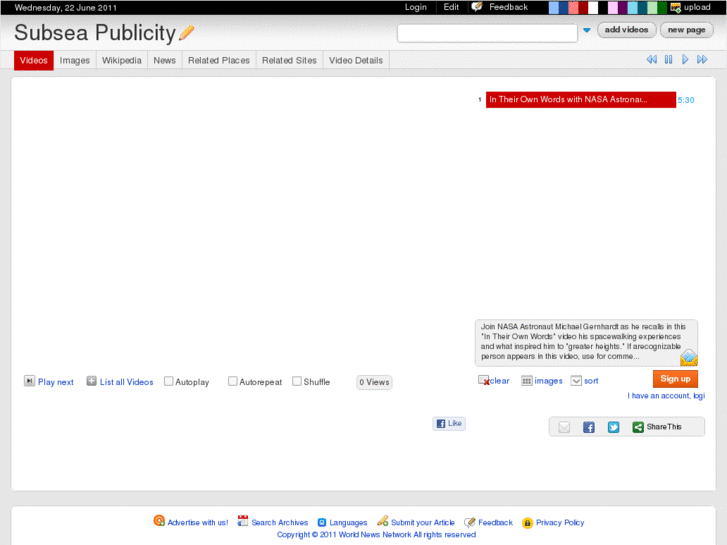Click the ShareThis label

[664, 427]
